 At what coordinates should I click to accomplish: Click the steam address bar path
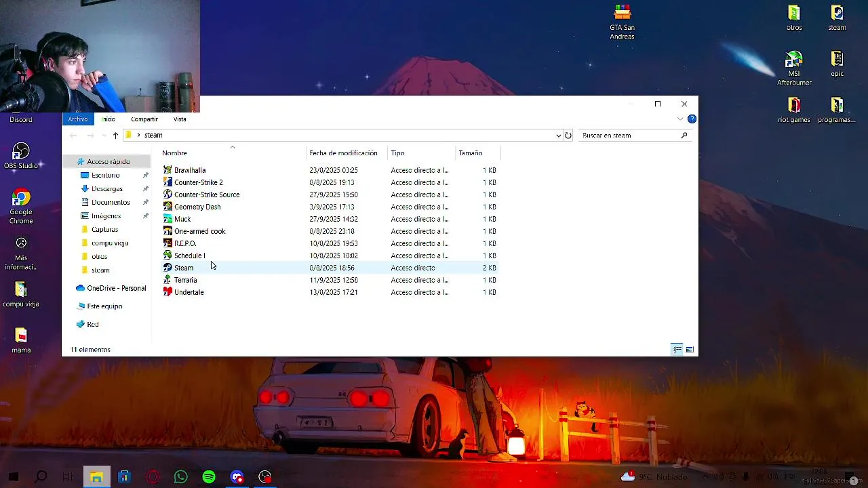pos(153,136)
